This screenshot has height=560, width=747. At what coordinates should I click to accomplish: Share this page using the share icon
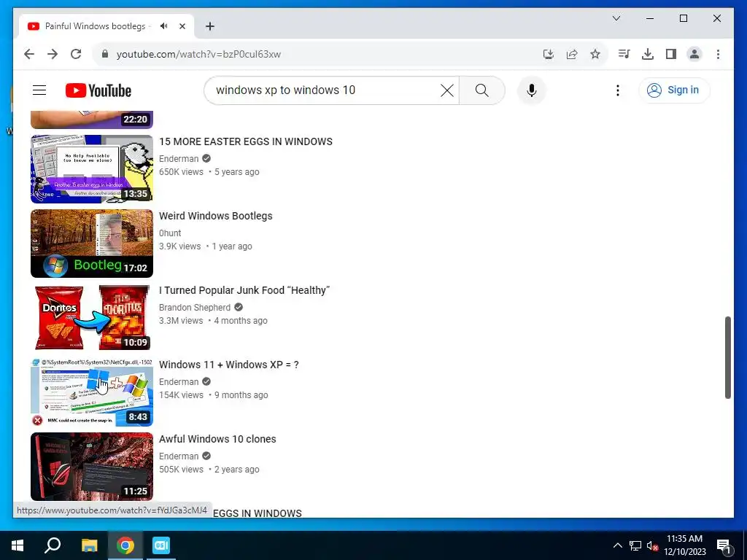pyautogui.click(x=572, y=54)
